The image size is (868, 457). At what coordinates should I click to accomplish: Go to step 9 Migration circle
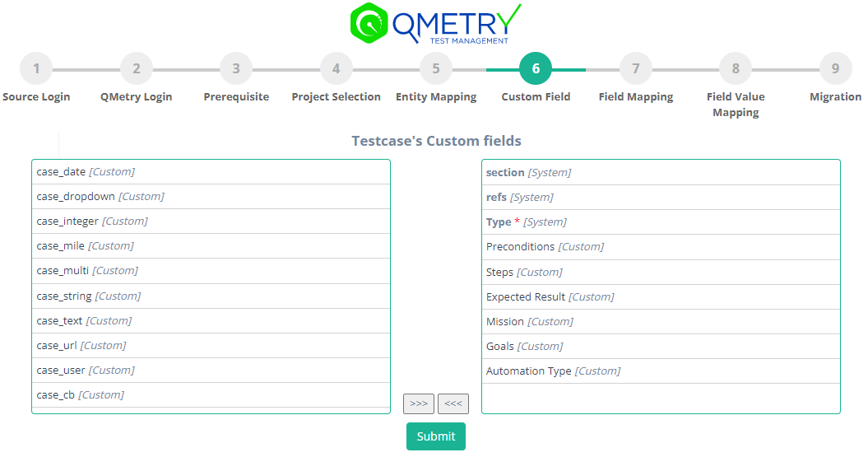pos(835,68)
